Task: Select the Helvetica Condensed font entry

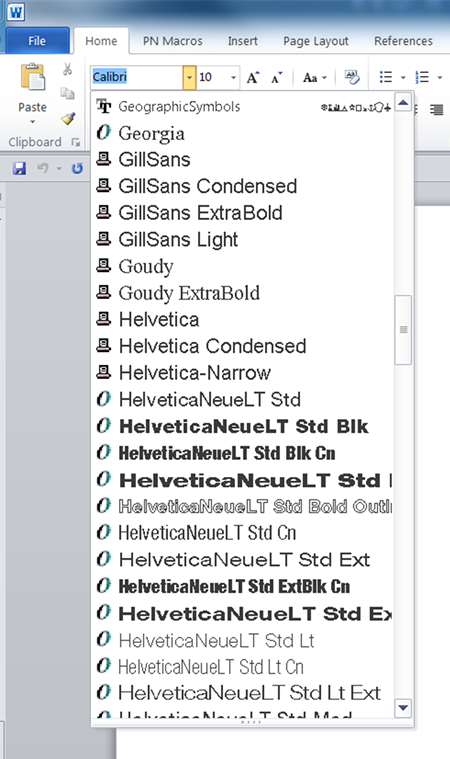Action: 212,346
